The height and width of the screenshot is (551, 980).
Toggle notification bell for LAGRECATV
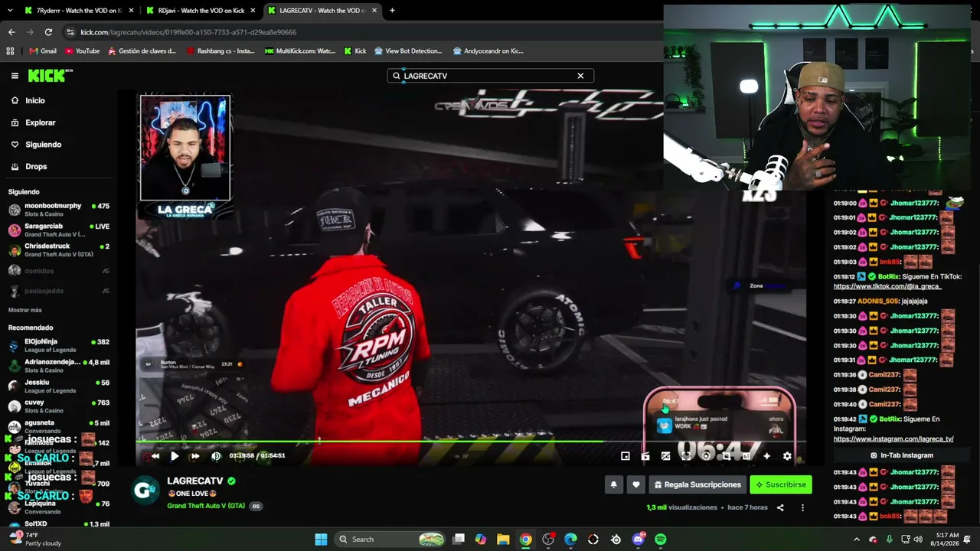pyautogui.click(x=613, y=484)
